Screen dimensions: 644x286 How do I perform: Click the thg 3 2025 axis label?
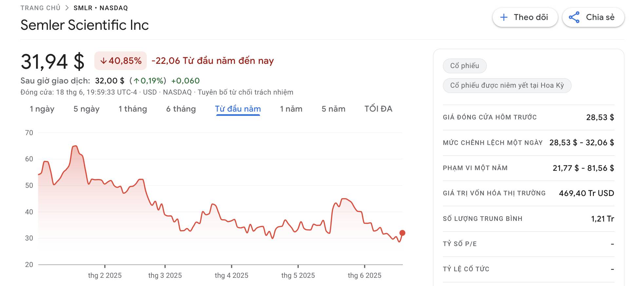pyautogui.click(x=165, y=276)
